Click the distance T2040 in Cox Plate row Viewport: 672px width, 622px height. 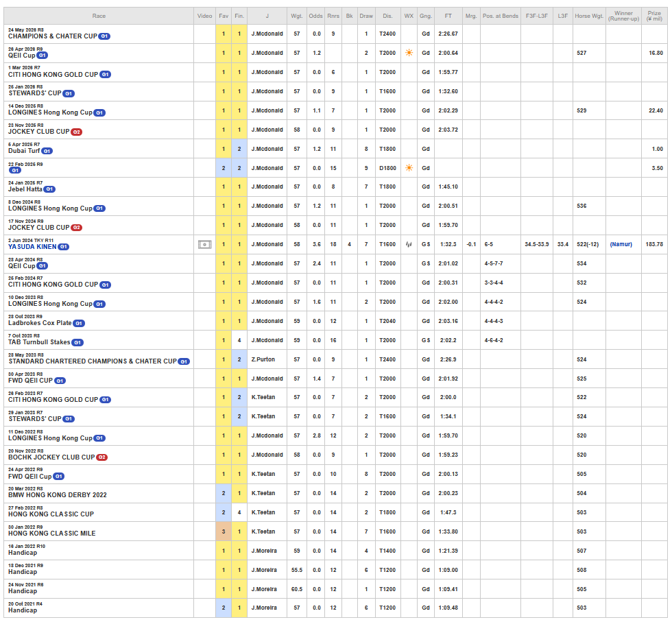(387, 321)
